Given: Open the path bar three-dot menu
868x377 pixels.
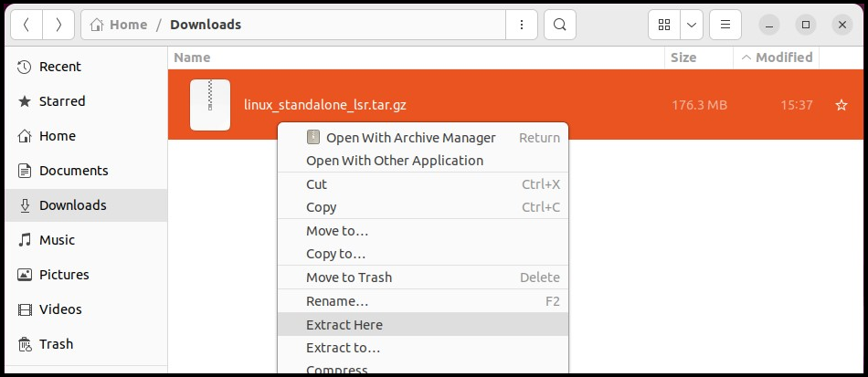Looking at the screenshot, I should click(522, 25).
